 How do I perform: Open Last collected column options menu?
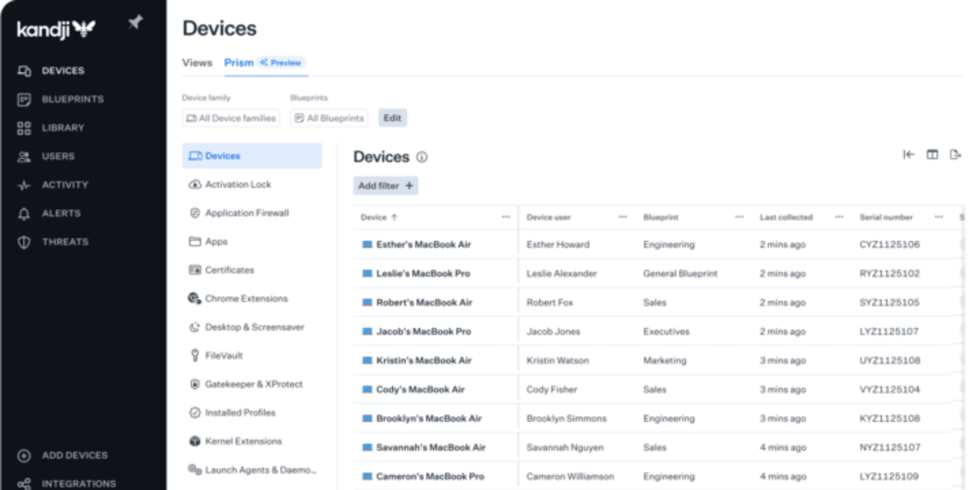[x=839, y=217]
